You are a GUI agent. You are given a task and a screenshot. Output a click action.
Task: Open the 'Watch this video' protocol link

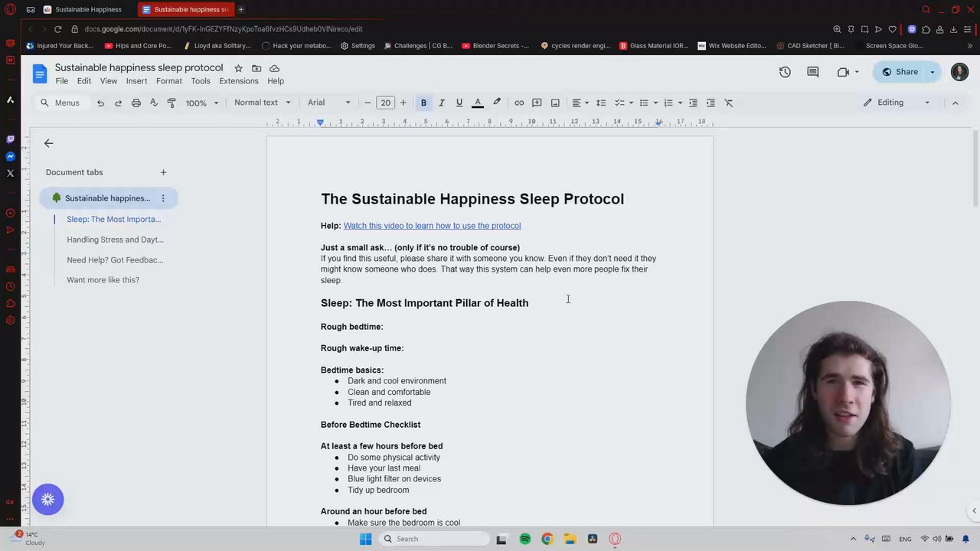click(432, 226)
